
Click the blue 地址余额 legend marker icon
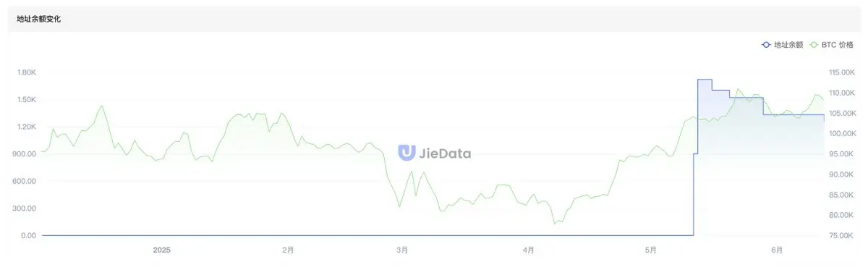click(766, 45)
